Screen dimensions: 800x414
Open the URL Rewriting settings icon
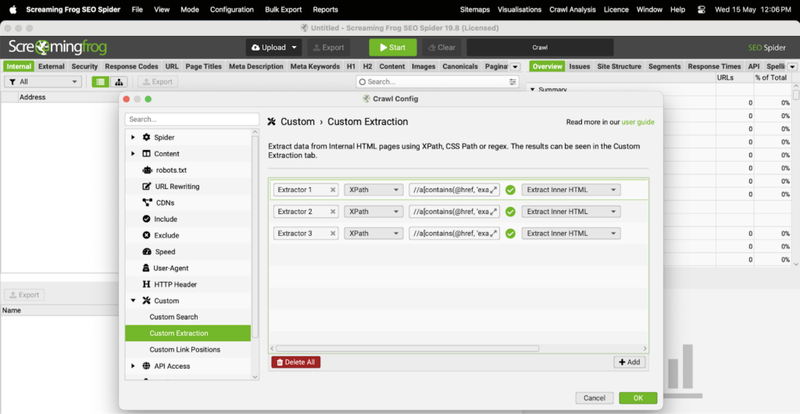pos(146,186)
